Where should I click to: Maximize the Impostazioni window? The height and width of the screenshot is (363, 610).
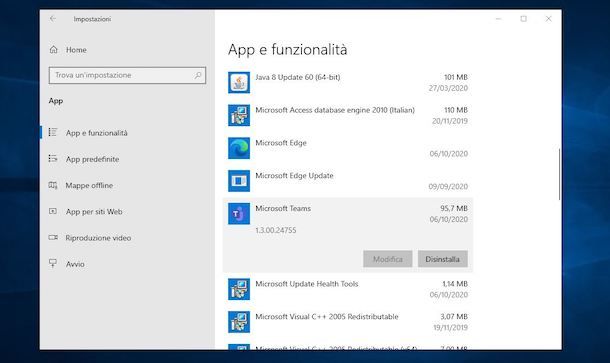pos(524,19)
